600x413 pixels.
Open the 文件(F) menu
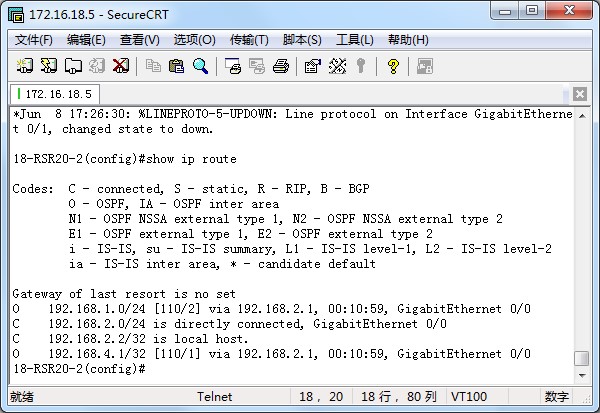34,40
